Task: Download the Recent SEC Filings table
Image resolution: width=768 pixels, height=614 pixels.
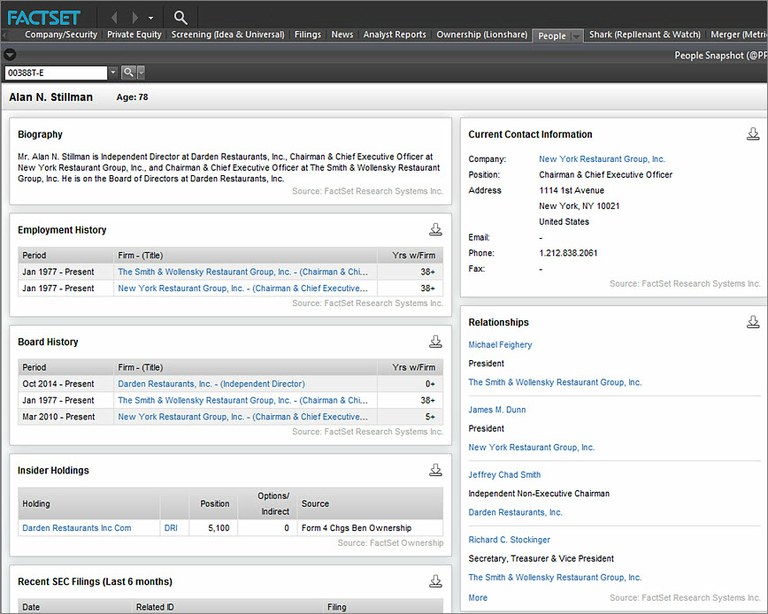Action: pyautogui.click(x=435, y=581)
